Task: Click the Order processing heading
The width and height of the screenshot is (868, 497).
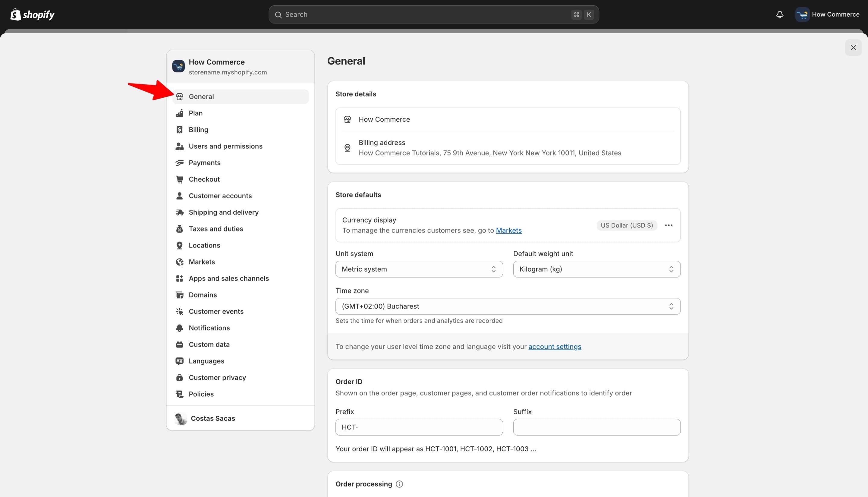Action: click(363, 484)
